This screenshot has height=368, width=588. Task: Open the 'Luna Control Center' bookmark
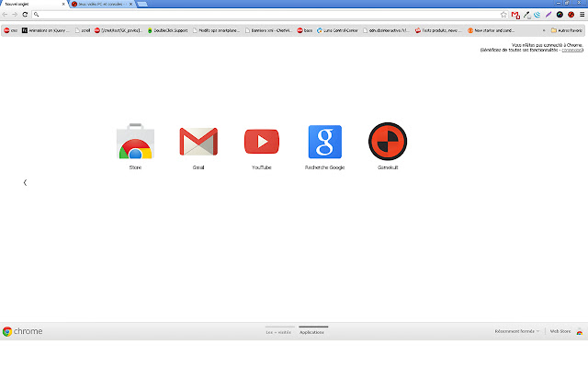(337, 30)
